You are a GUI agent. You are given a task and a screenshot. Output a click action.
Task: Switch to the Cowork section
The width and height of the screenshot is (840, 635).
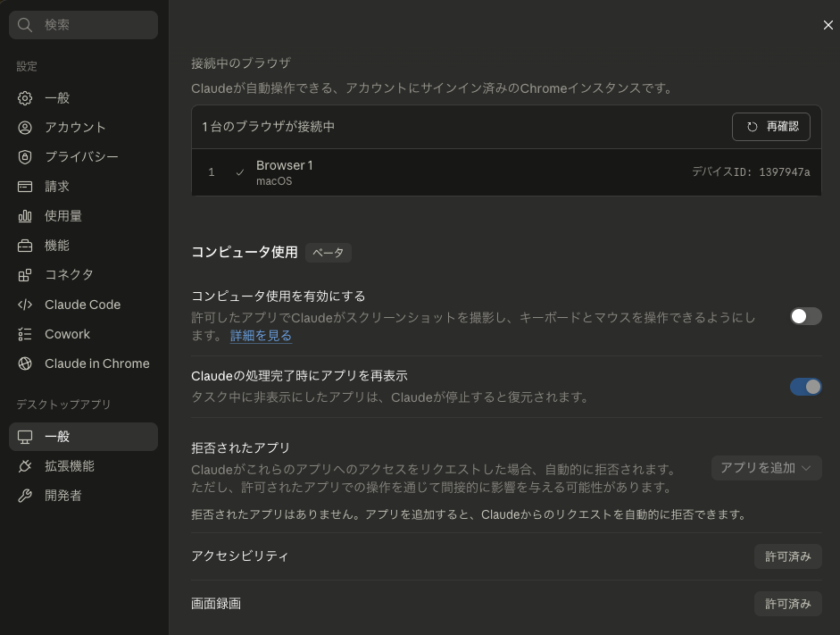(83, 334)
